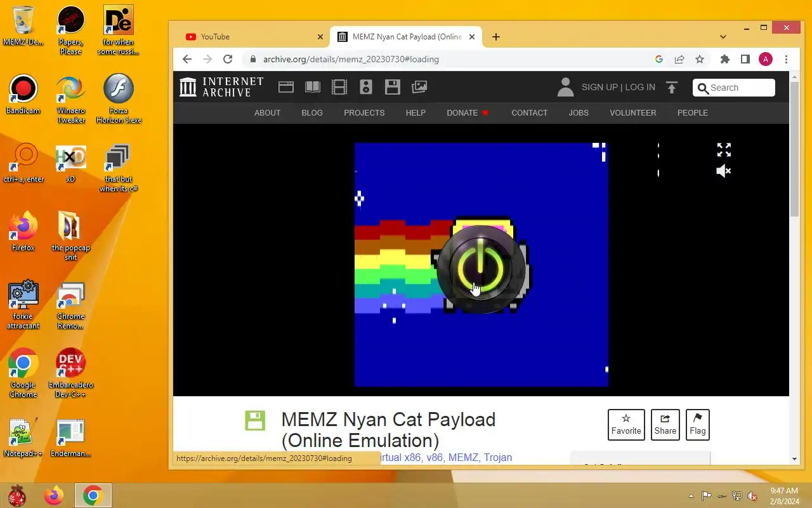Bookmark this page with star icon
The width and height of the screenshot is (812, 508).
click(700, 59)
